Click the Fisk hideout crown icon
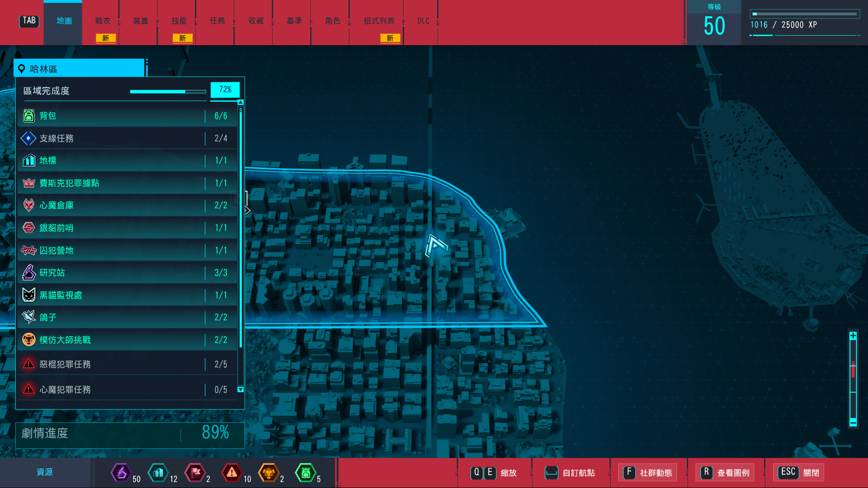 tap(29, 183)
